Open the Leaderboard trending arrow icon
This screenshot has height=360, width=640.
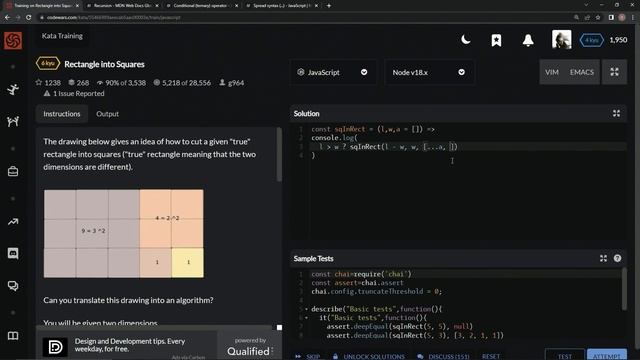(x=13, y=222)
